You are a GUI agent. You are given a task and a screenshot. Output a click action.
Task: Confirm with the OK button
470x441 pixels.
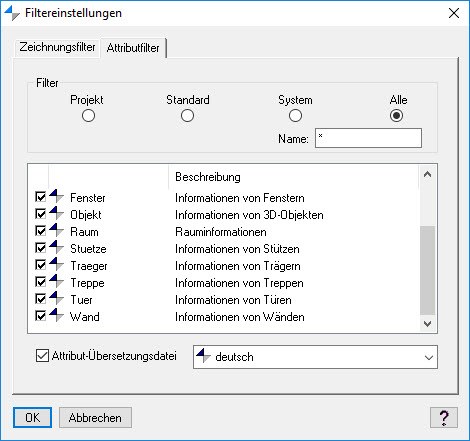click(x=32, y=418)
